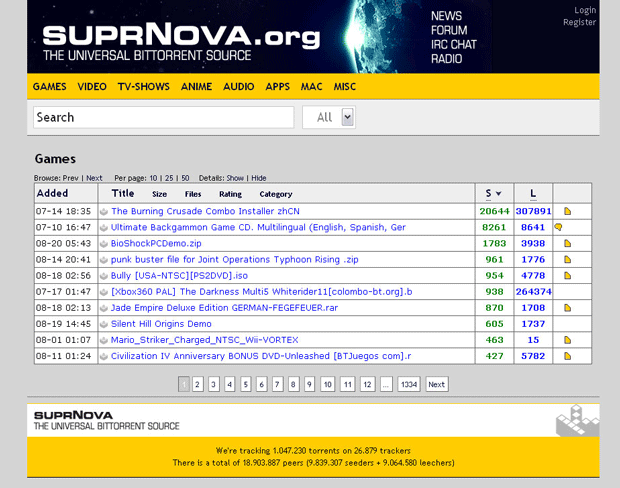Click yellow comment icon in Ultimate Backgammon row
Image resolution: width=620 pixels, height=488 pixels.
(558, 227)
